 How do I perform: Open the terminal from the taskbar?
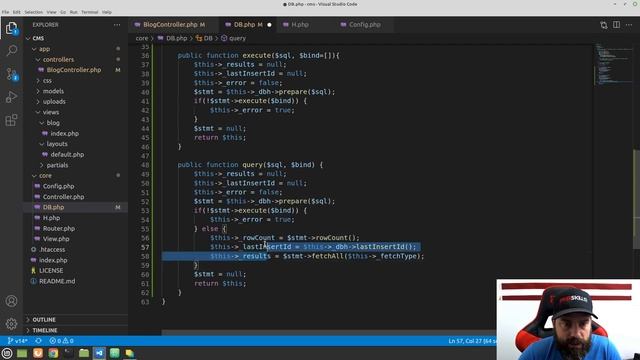pos(69,353)
